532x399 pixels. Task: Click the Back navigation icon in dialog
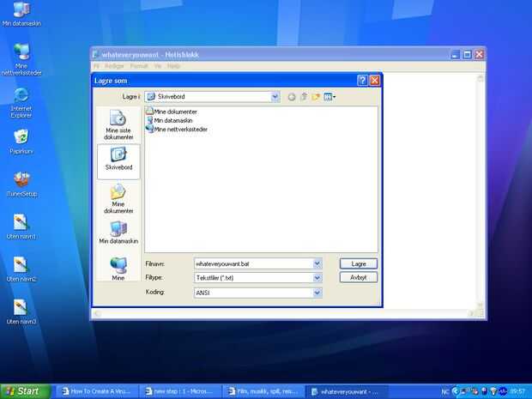tap(292, 97)
